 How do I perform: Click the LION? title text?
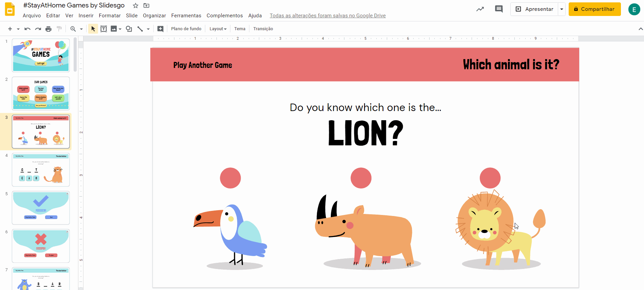coord(365,133)
